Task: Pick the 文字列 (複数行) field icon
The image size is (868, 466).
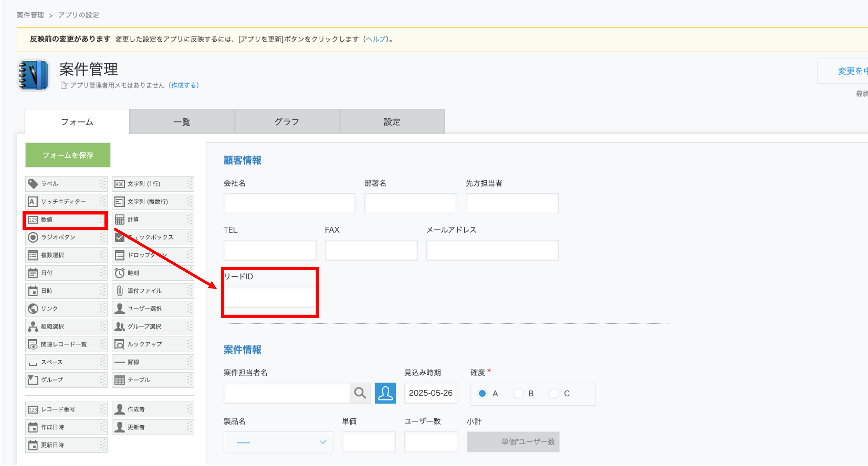Action: [119, 202]
